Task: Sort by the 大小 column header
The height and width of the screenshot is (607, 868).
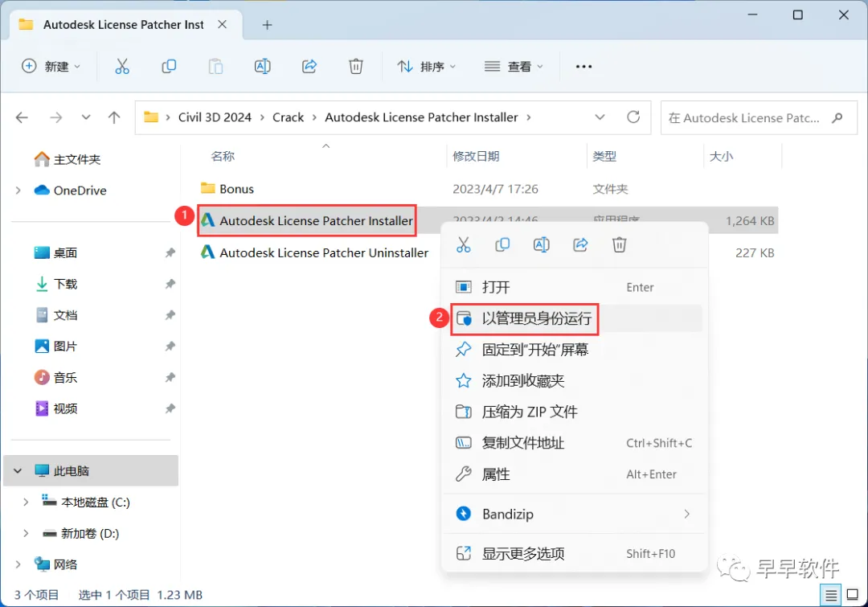Action: [721, 156]
